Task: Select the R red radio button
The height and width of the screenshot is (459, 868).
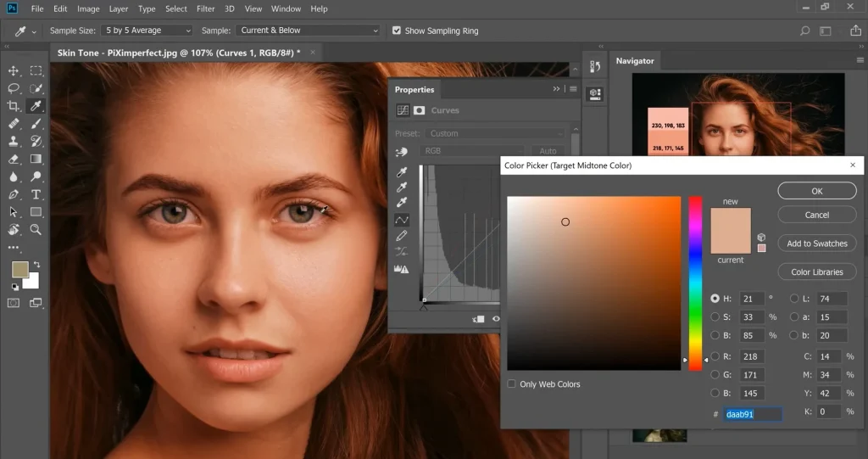Action: point(715,356)
